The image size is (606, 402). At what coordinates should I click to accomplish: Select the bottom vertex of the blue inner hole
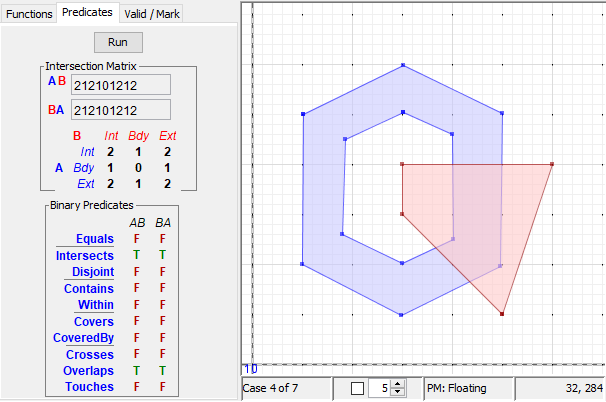pos(402,263)
